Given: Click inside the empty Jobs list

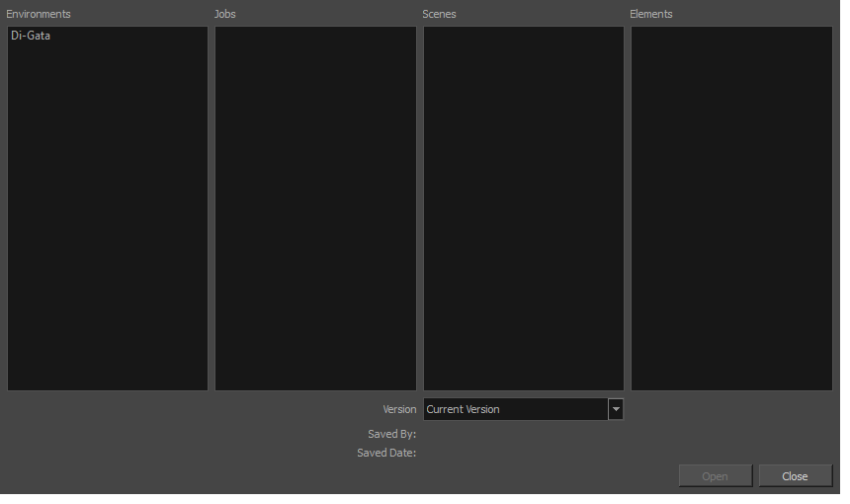Looking at the screenshot, I should tap(315, 208).
